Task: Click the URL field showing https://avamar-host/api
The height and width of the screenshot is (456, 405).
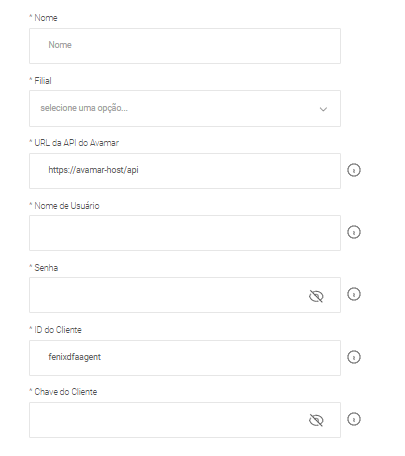Action: pyautogui.click(x=185, y=171)
